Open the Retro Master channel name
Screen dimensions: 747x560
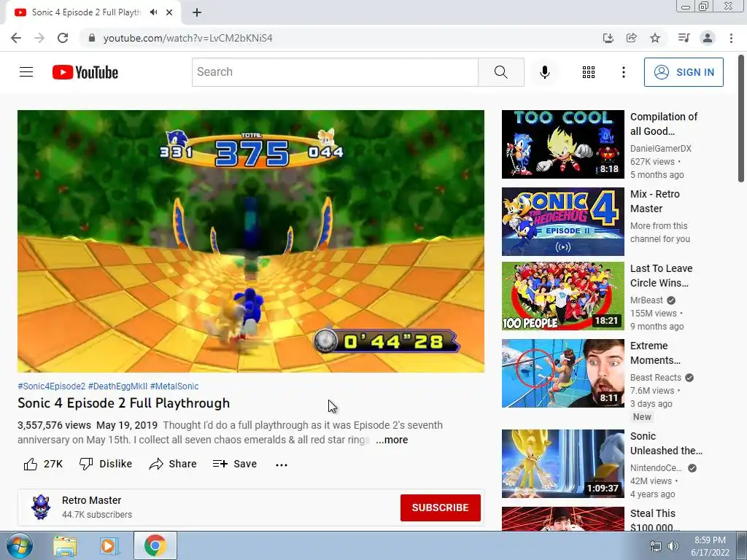click(91, 500)
